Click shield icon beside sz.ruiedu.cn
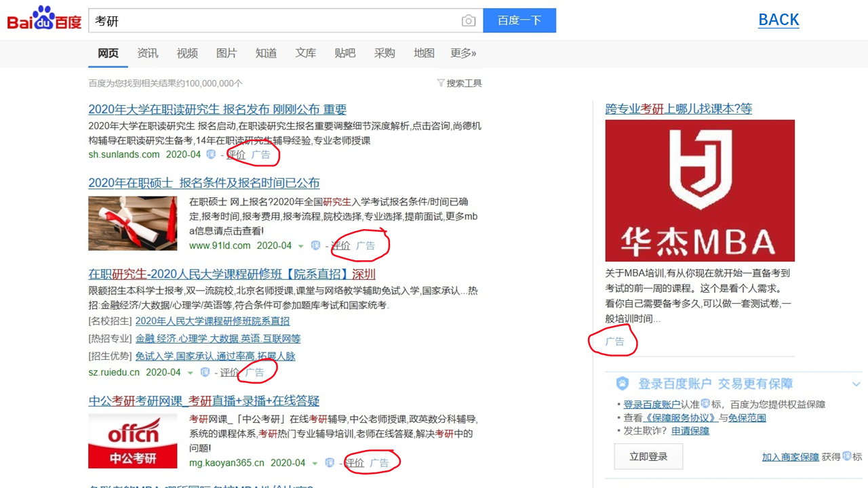Image resolution: width=868 pixels, height=488 pixels. (x=205, y=372)
